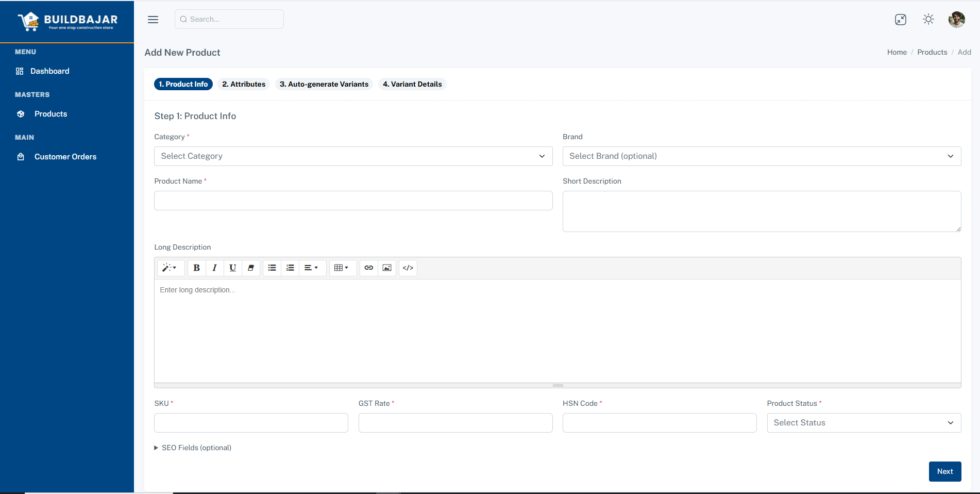
Task: Click the insert link icon
Action: 369,268
